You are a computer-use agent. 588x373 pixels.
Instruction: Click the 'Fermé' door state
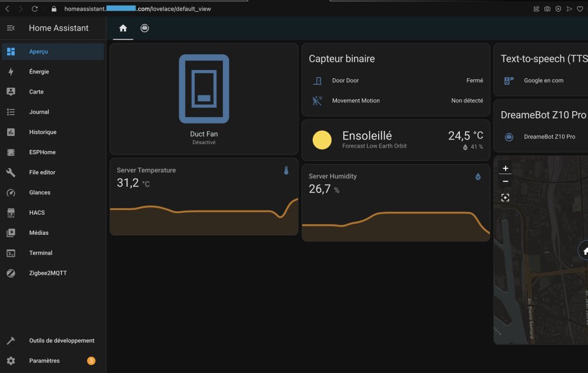point(475,80)
